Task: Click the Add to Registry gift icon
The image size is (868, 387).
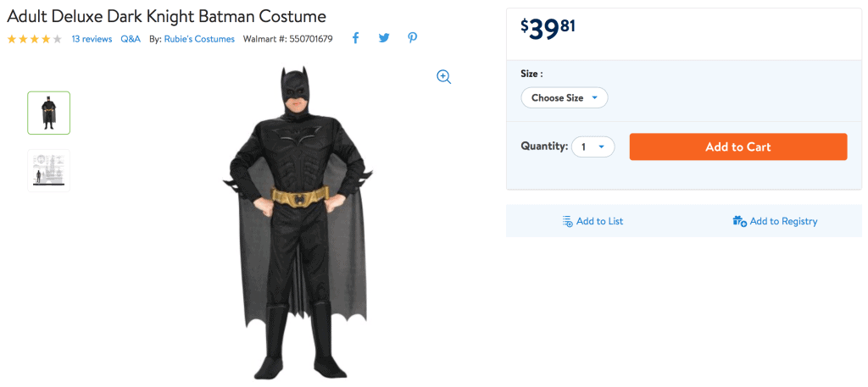Action: click(x=739, y=221)
